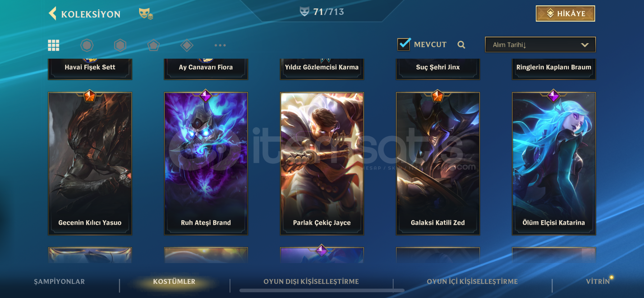Select the round rarity filter icon

[x=87, y=45]
